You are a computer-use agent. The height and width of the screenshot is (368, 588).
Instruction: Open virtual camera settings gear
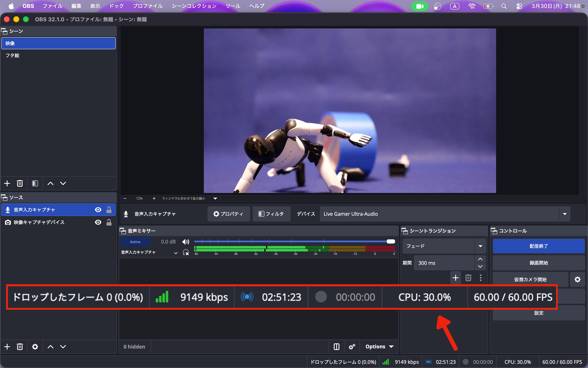point(577,279)
